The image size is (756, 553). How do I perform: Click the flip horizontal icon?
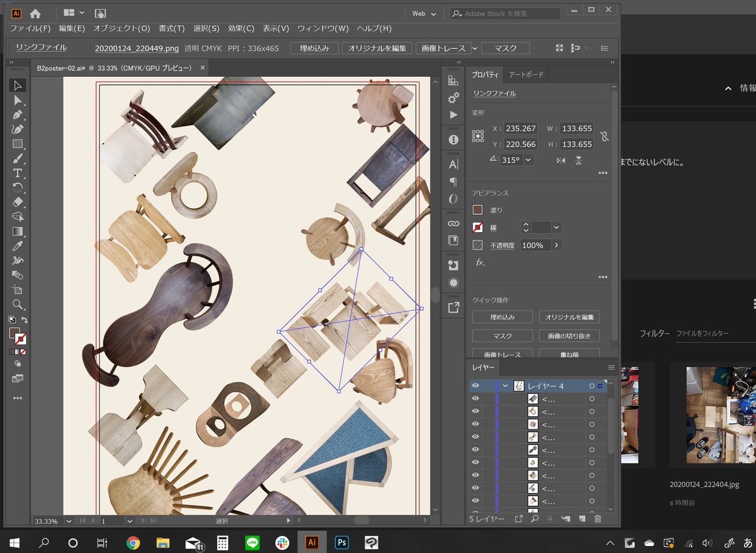[561, 161]
